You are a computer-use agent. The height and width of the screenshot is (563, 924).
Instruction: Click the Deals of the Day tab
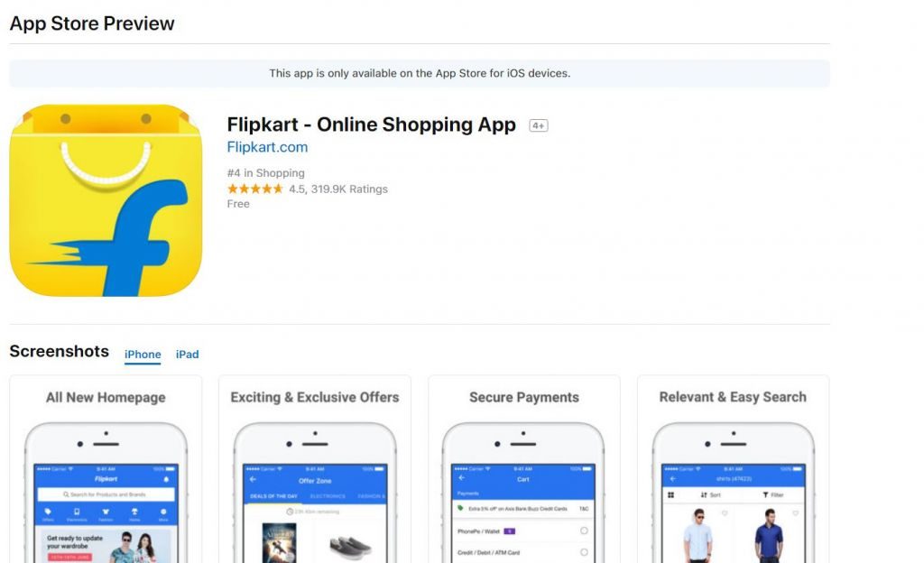274,496
